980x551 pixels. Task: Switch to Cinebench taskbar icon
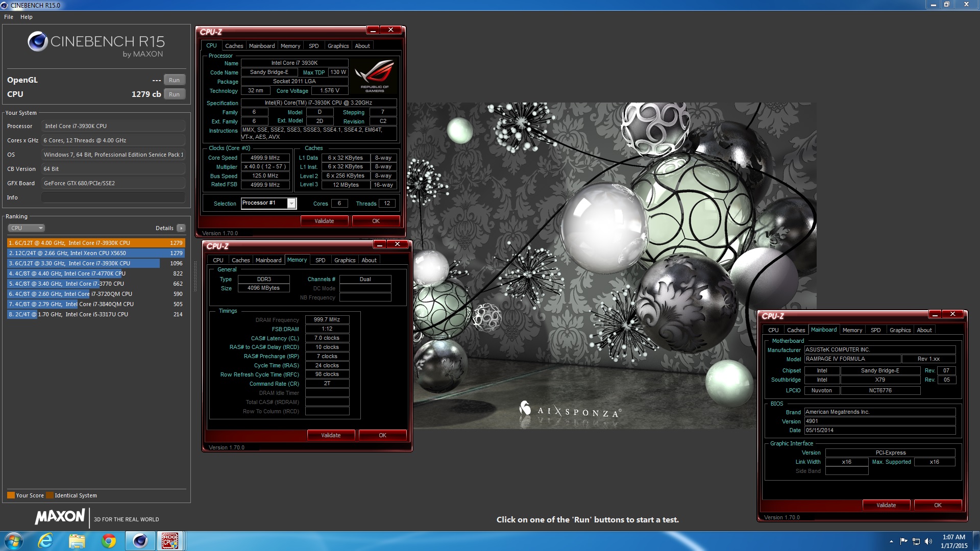[x=140, y=541]
